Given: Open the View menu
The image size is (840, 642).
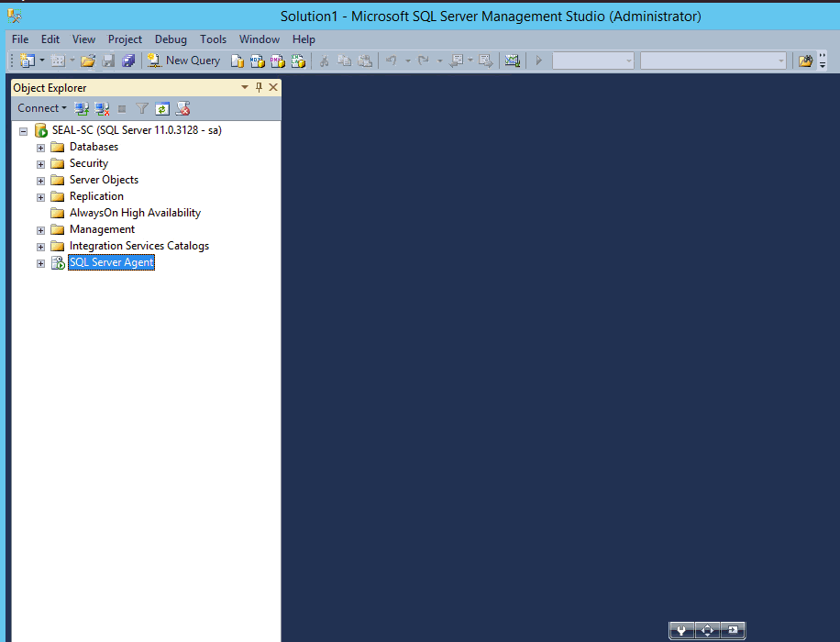Looking at the screenshot, I should (x=83, y=39).
